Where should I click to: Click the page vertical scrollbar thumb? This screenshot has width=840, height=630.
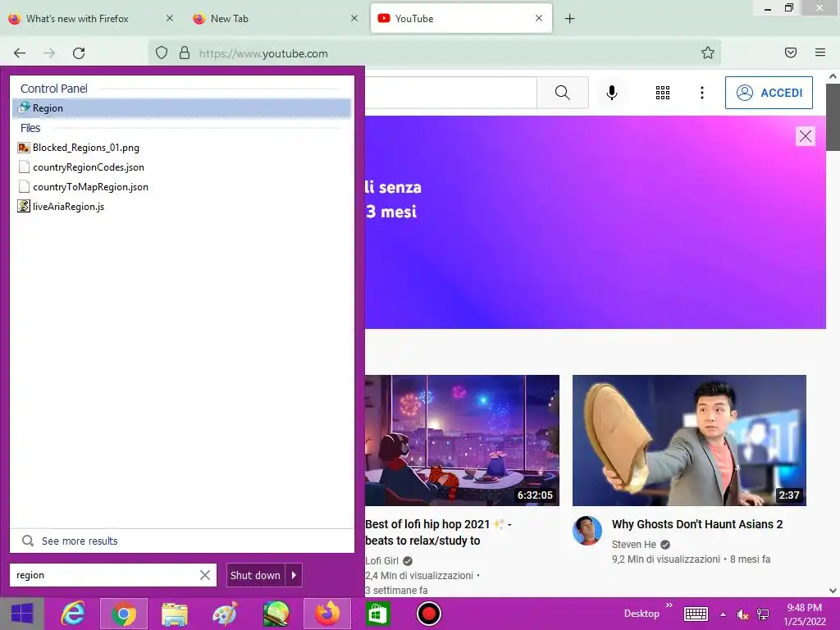click(833, 117)
